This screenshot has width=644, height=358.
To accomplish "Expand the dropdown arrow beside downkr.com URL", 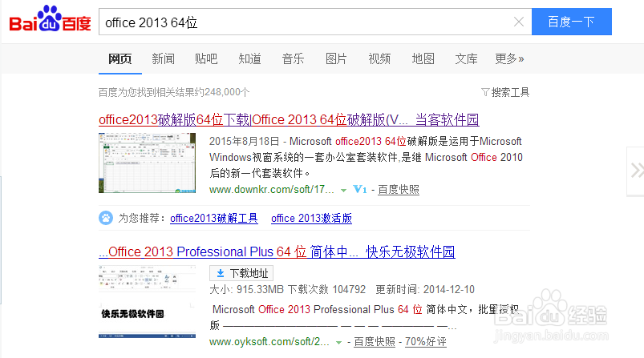I will (x=344, y=191).
